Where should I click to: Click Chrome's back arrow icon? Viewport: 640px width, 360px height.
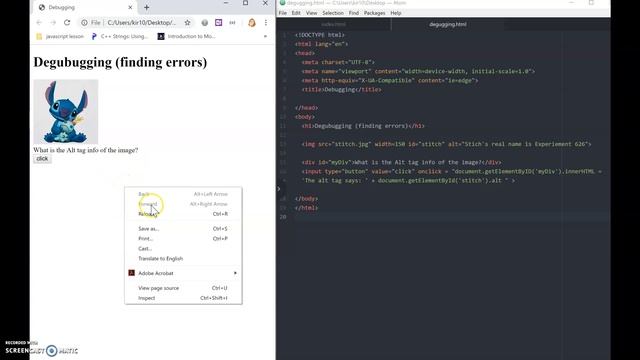pos(39,23)
